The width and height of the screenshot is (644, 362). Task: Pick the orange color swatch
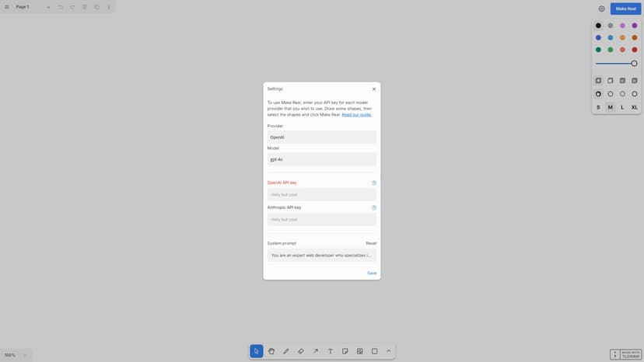click(x=635, y=38)
